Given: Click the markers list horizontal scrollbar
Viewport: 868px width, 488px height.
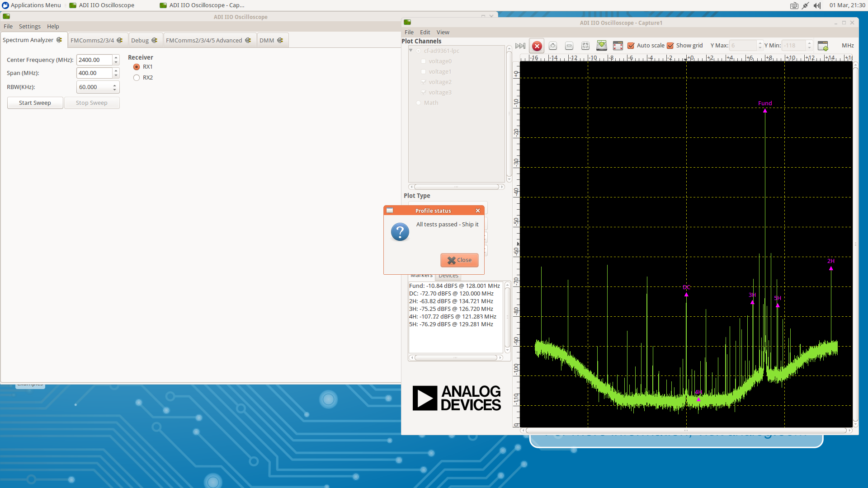Looking at the screenshot, I should coord(456,358).
